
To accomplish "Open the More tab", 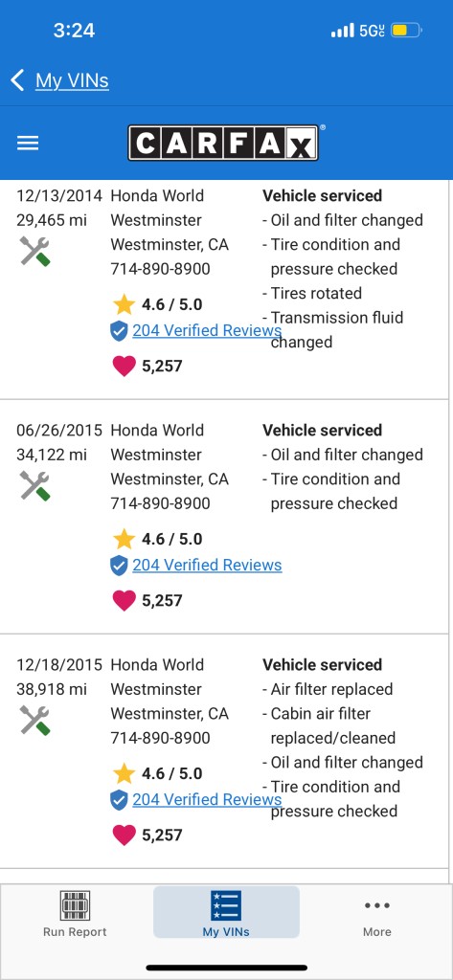I will tap(376, 913).
